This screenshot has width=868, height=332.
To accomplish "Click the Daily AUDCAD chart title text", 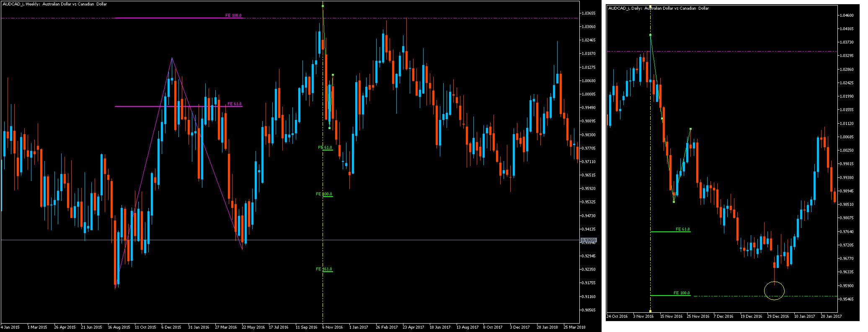I will (659, 8).
